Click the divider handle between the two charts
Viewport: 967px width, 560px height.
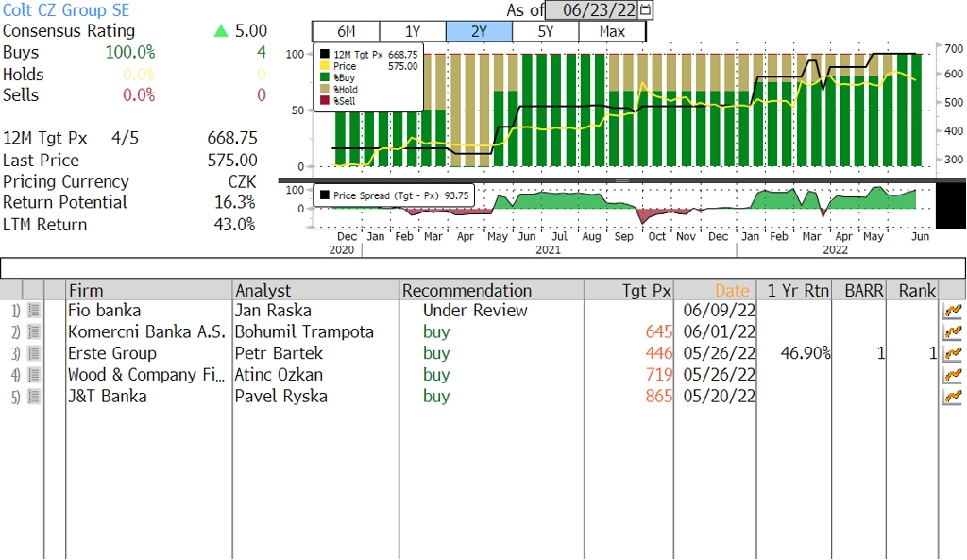(x=621, y=180)
